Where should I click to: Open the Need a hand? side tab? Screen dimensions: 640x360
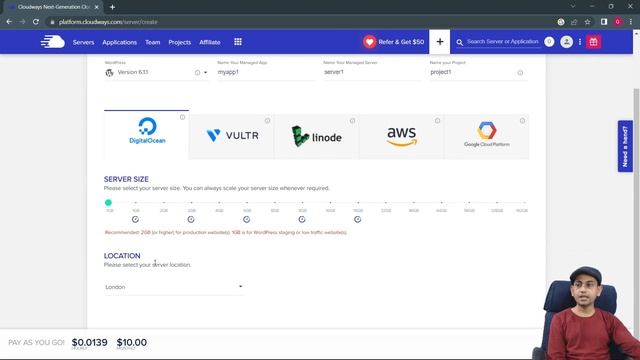point(625,146)
